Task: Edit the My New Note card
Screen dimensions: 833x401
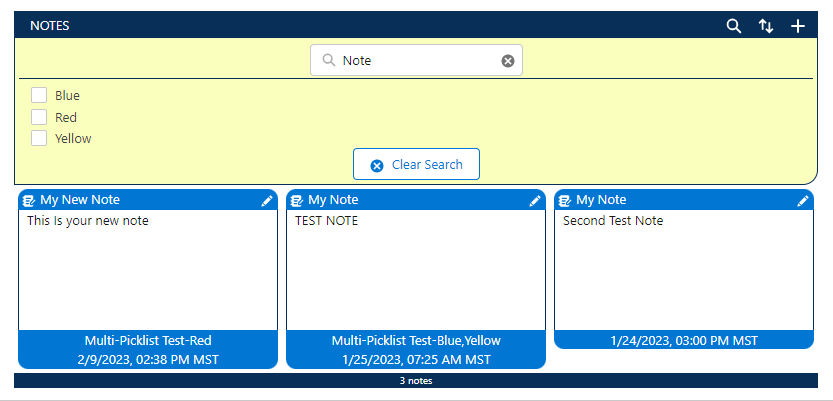Action: click(x=267, y=201)
